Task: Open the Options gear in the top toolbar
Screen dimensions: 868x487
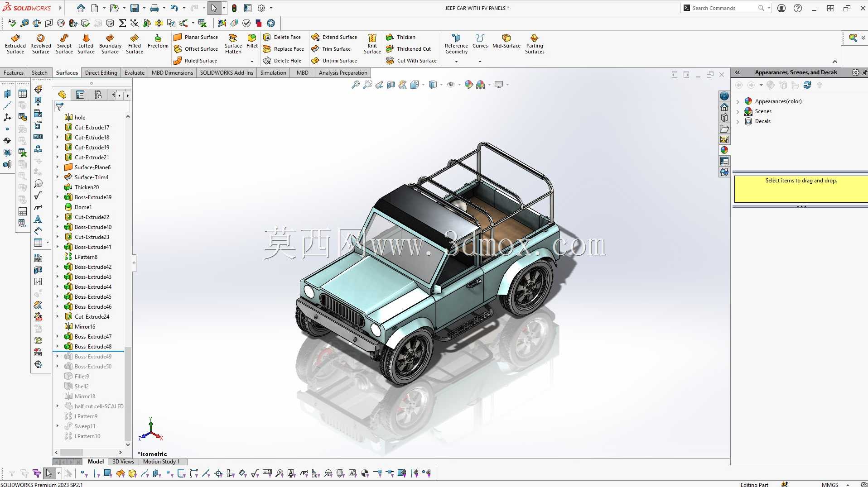Action: tap(261, 8)
